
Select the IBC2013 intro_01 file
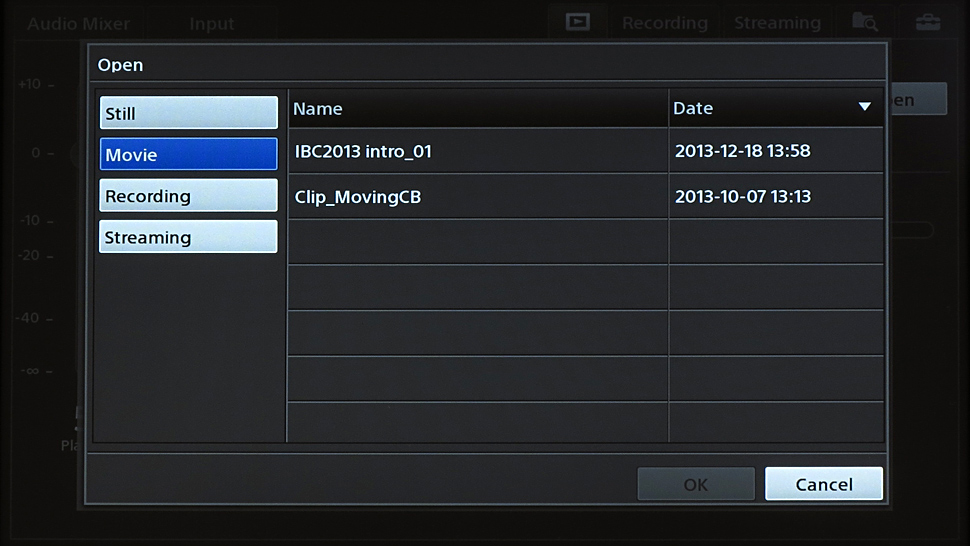477,151
